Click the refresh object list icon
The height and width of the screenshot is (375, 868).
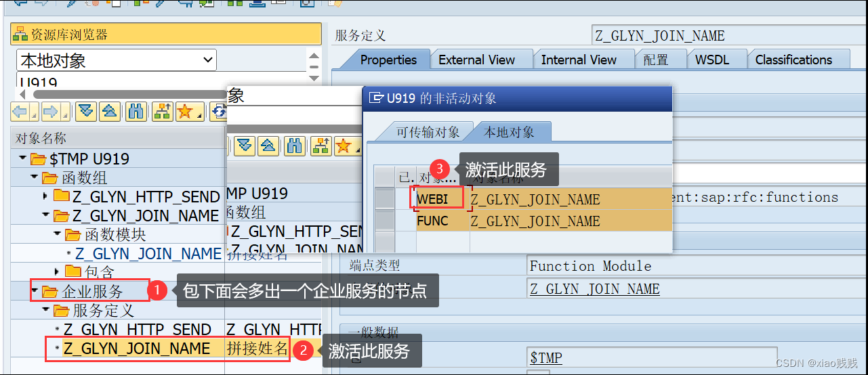[218, 111]
